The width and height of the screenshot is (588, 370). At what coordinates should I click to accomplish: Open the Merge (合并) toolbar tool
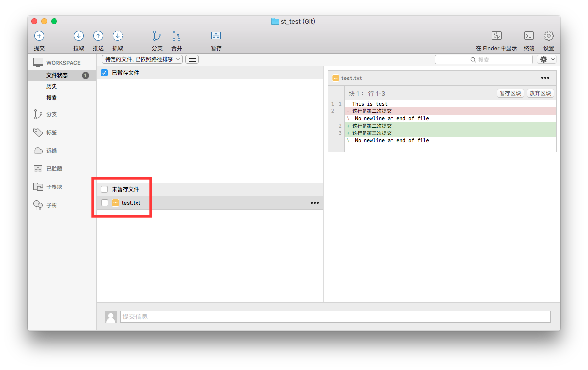pos(177,36)
